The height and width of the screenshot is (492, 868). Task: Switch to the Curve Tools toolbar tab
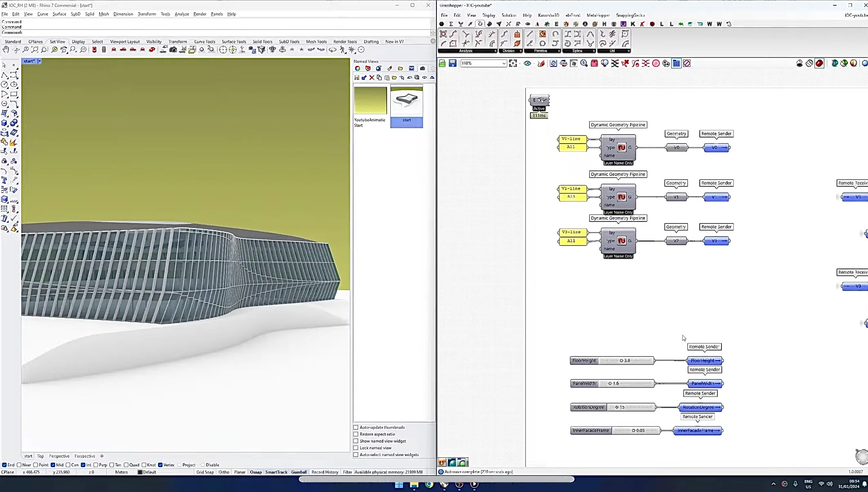[205, 42]
